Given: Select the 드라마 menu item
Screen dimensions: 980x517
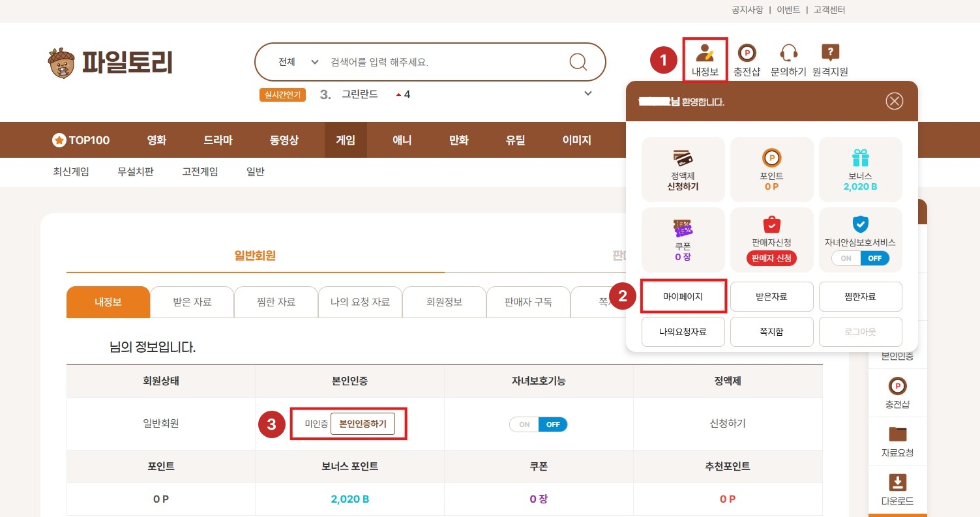Looking at the screenshot, I should (x=218, y=140).
